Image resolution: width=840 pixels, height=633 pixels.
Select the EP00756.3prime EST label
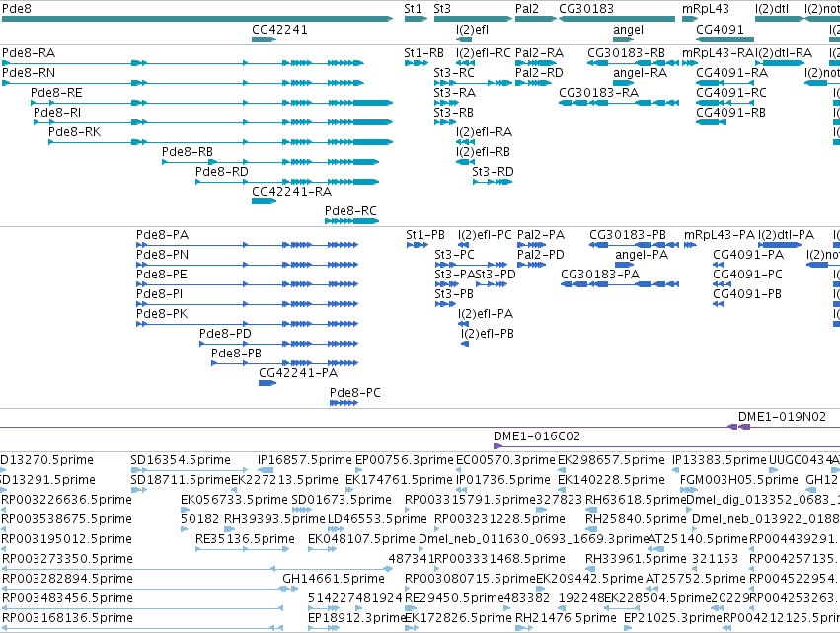pyautogui.click(x=405, y=460)
